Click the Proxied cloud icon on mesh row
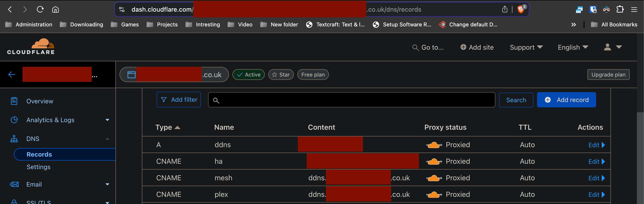This screenshot has width=644, height=204. pyautogui.click(x=434, y=178)
